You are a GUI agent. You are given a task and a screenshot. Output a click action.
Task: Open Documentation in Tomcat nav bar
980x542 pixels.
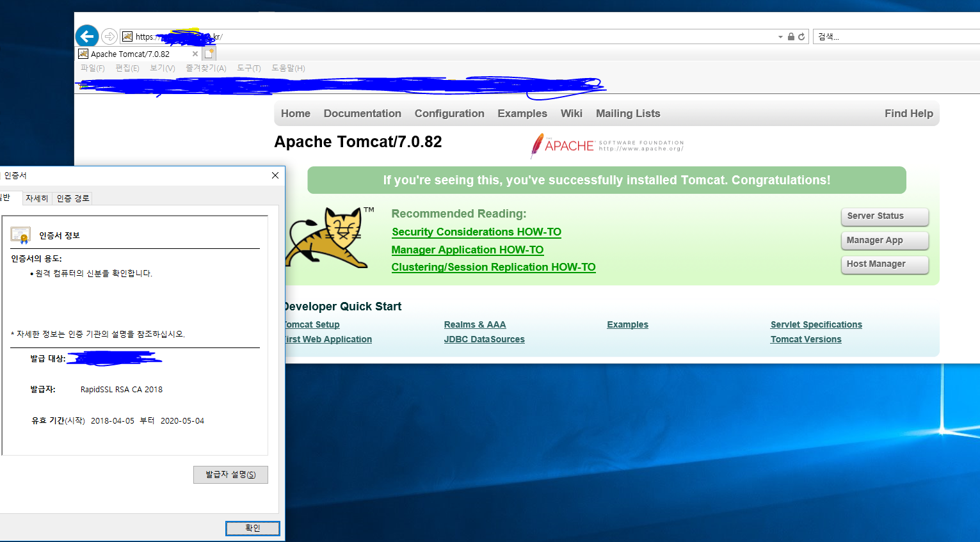[362, 113]
